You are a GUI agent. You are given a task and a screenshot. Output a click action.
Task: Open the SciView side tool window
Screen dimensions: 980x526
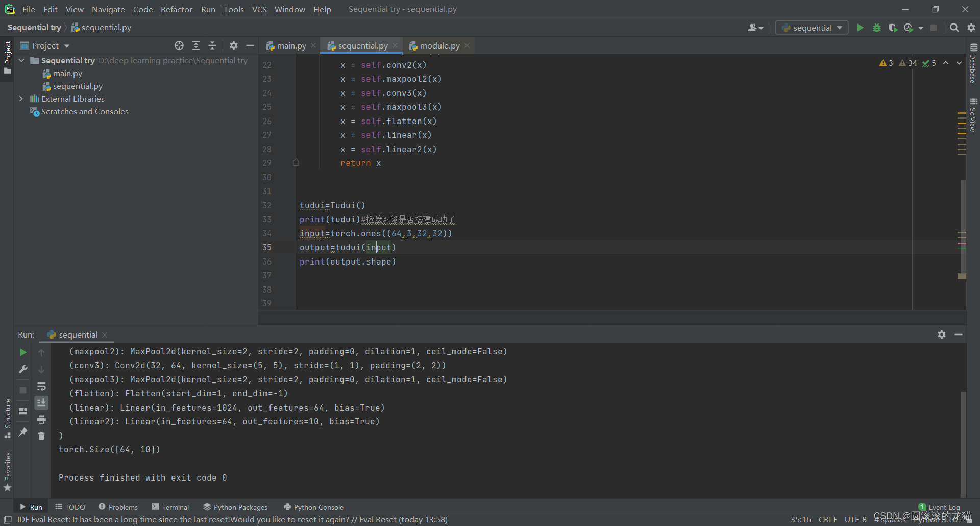(x=973, y=115)
